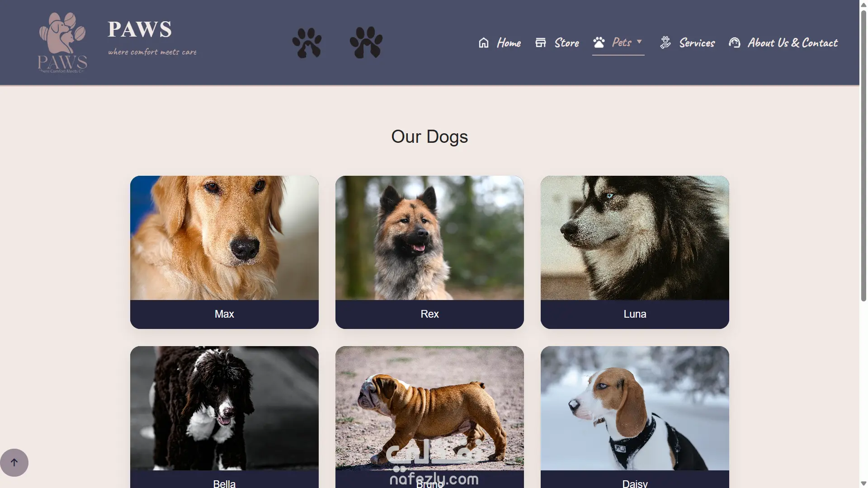Click the PAWS brand title text
Image resolution: width=868 pixels, height=488 pixels.
point(140,29)
